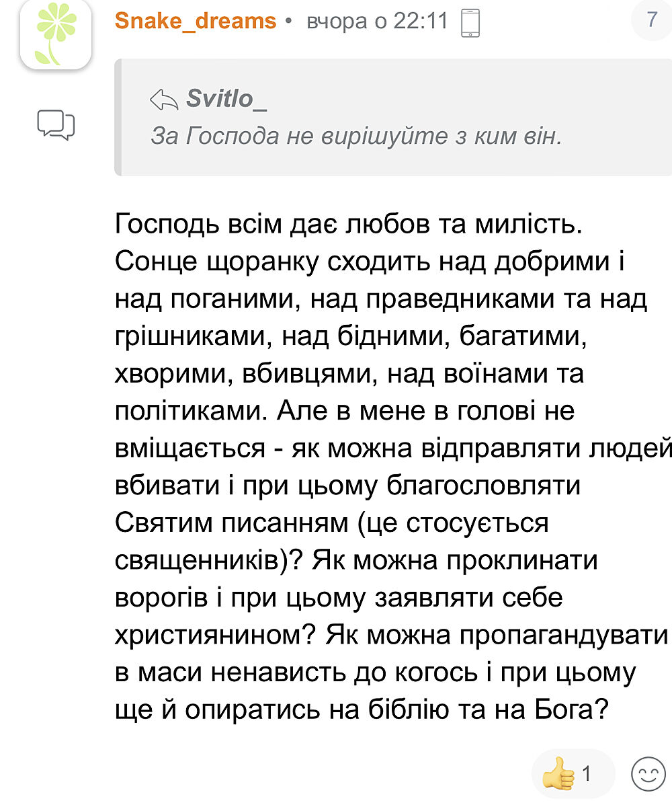This screenshot has width=672, height=807.
Task: Open the Snake_dreams flower avatar
Action: point(55,33)
